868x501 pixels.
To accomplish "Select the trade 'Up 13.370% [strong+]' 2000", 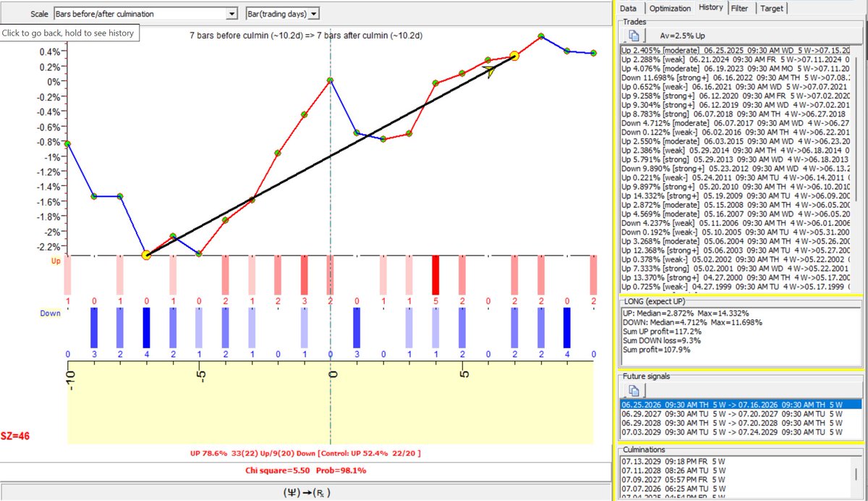I will [735, 277].
